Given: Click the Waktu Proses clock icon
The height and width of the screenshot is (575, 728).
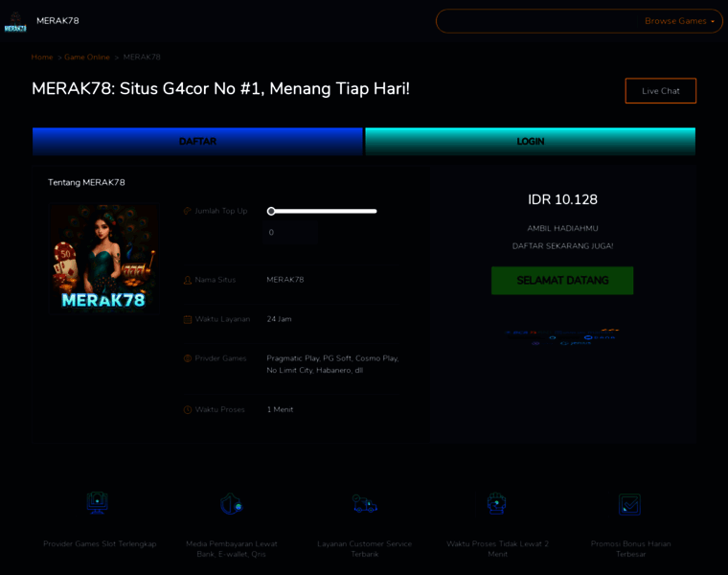Looking at the screenshot, I should click(188, 409).
